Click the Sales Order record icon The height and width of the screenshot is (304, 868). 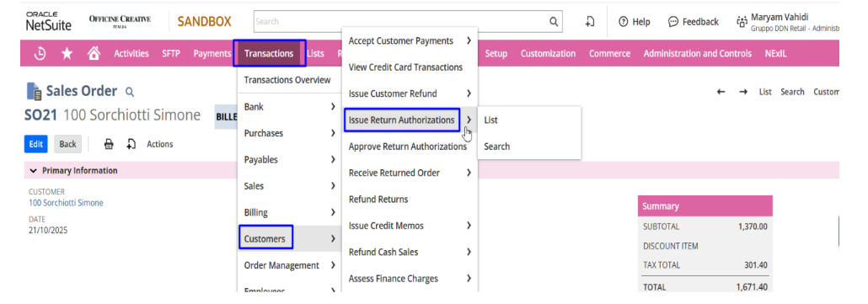pyautogui.click(x=35, y=92)
